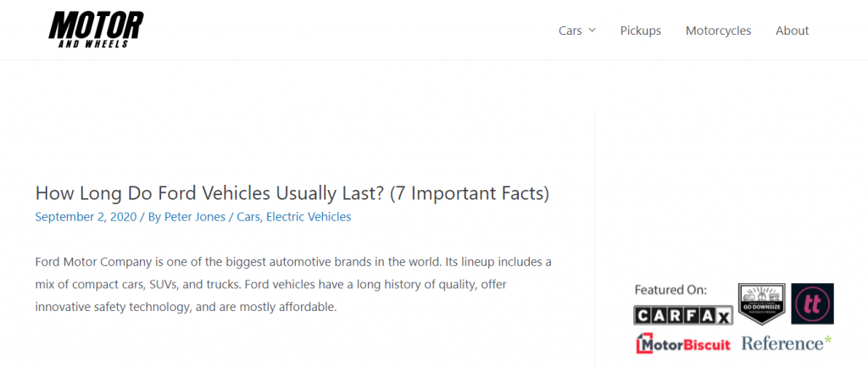
Task: Click the Ford Motor Company intro paragraph
Action: [293, 284]
